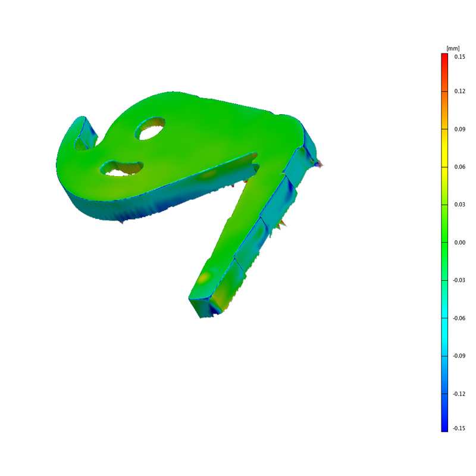The image size is (476, 476).
Task: Click the yellow deviation spot on the arm
Action: click(x=204, y=277)
